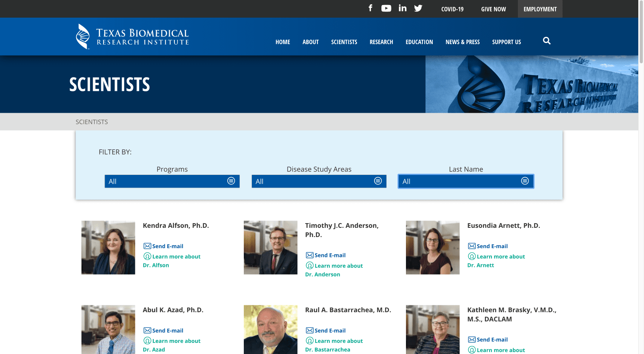Open Timothy J.C. Anderson's portrait photo
The width and height of the screenshot is (644, 354).
tap(271, 247)
